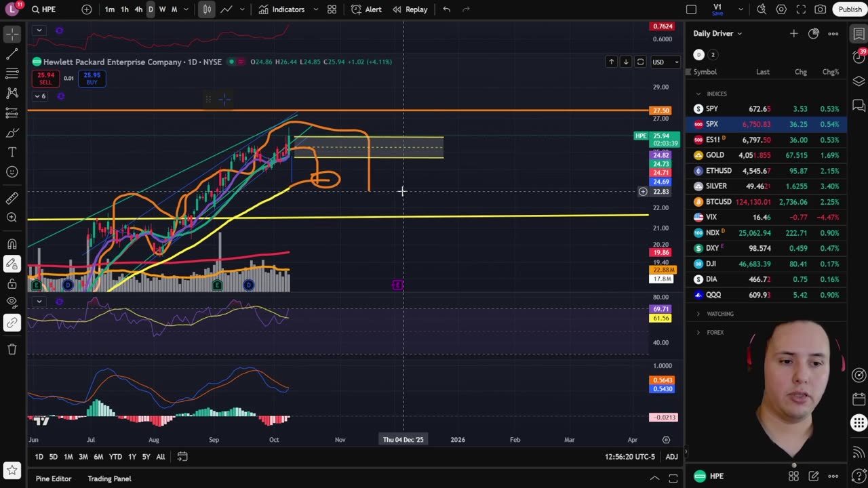Image resolution: width=868 pixels, height=488 pixels.
Task: Switch to 1m timeframe
Action: point(110,9)
